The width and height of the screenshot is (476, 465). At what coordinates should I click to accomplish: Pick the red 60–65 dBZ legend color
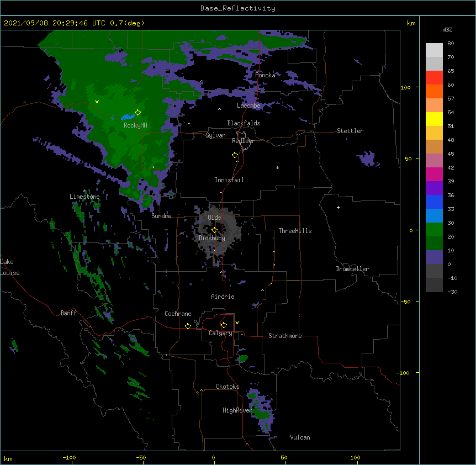point(434,78)
